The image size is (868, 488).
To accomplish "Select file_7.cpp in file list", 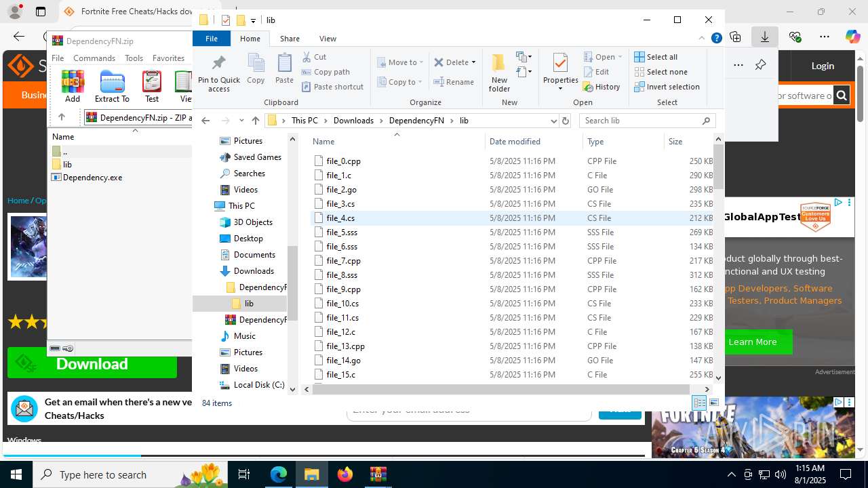I will [x=343, y=261].
